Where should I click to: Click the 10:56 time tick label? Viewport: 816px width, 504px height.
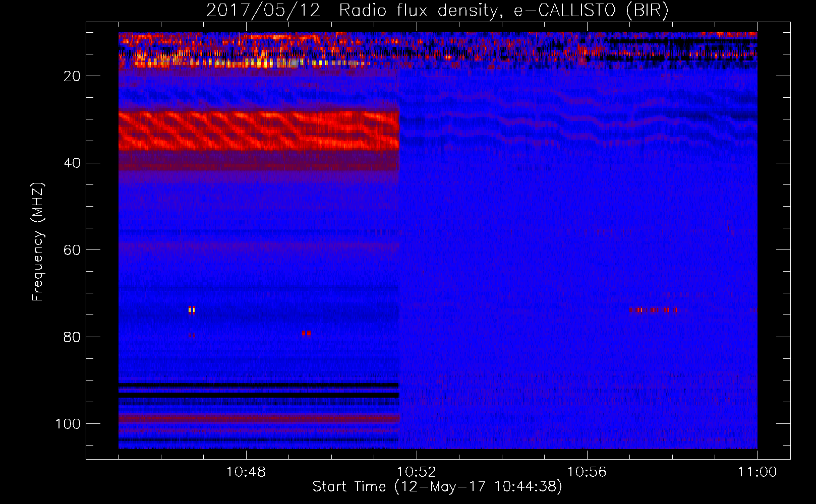[587, 472]
